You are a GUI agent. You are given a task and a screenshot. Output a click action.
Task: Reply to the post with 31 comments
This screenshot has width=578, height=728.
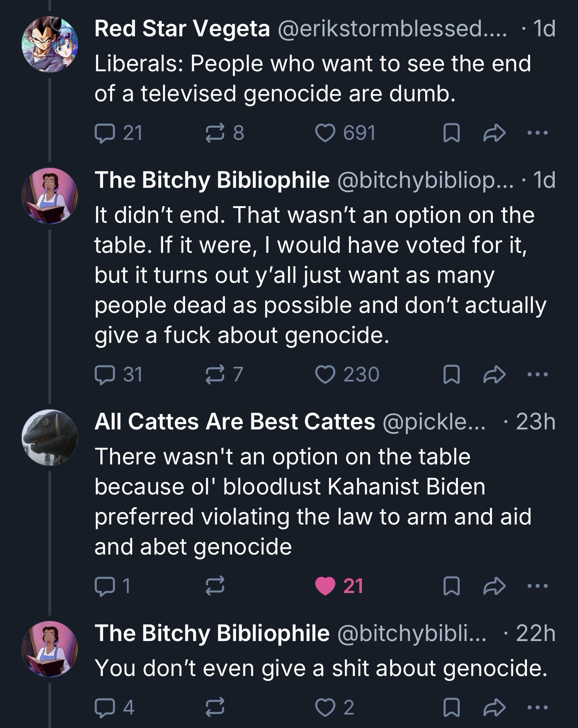104,374
